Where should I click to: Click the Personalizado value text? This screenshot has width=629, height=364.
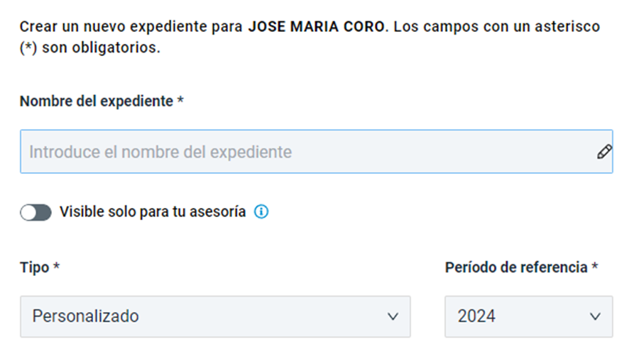[x=85, y=316]
